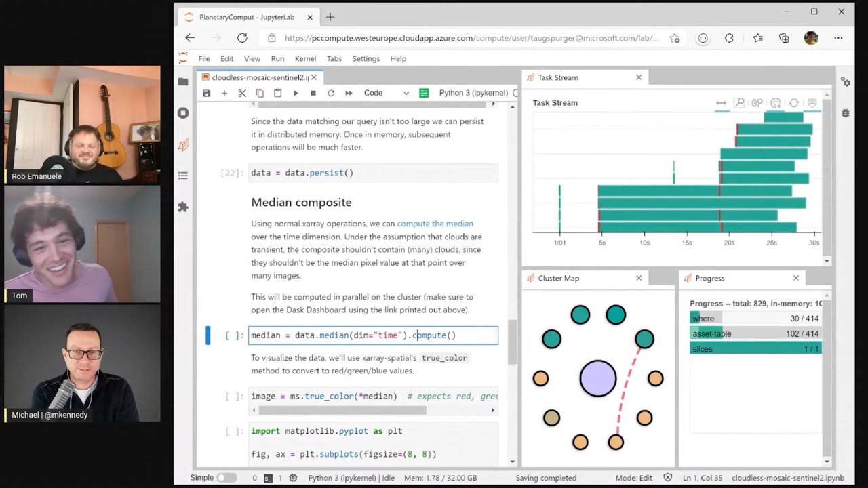Save the notebook with the disk icon
The height and width of the screenshot is (488, 868).
pos(207,94)
